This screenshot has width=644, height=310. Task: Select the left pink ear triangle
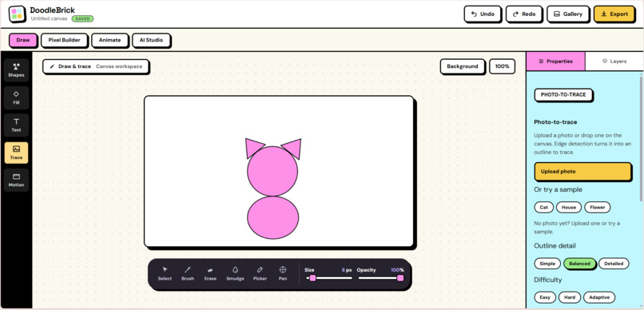pos(252,147)
